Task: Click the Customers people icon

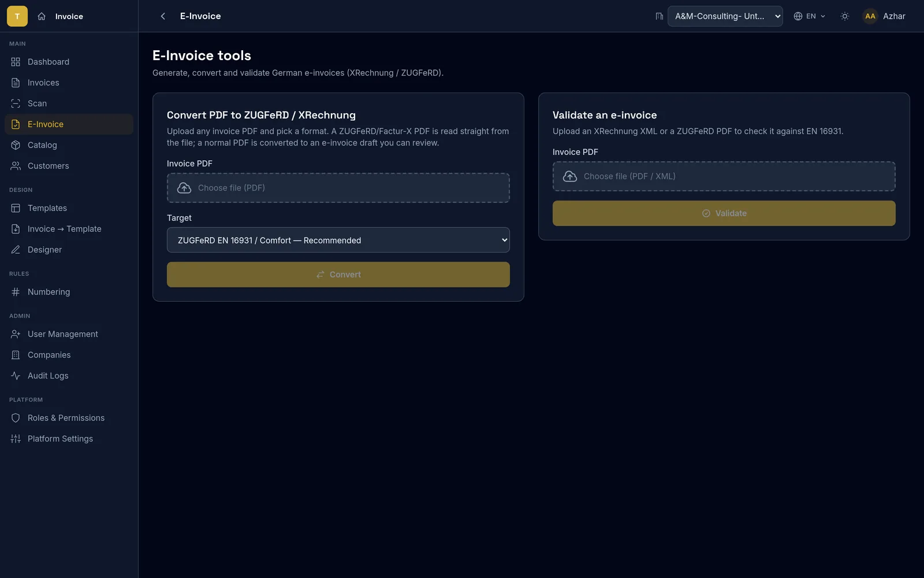Action: [x=16, y=166]
